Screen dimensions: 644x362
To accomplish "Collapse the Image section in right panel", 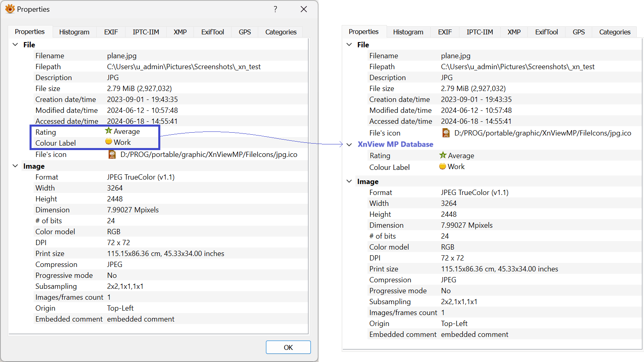I will 349,181.
